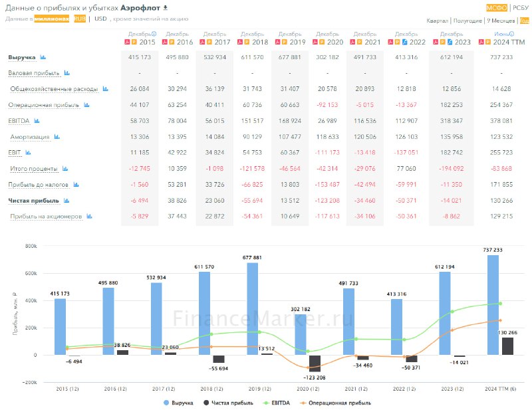Switch period to 9 Месяцев

coord(501,21)
